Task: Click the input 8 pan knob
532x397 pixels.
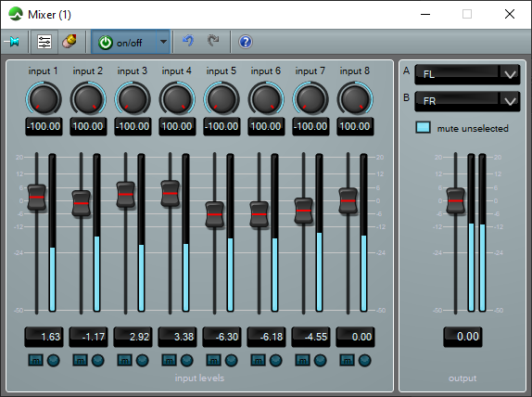Action: [x=355, y=99]
